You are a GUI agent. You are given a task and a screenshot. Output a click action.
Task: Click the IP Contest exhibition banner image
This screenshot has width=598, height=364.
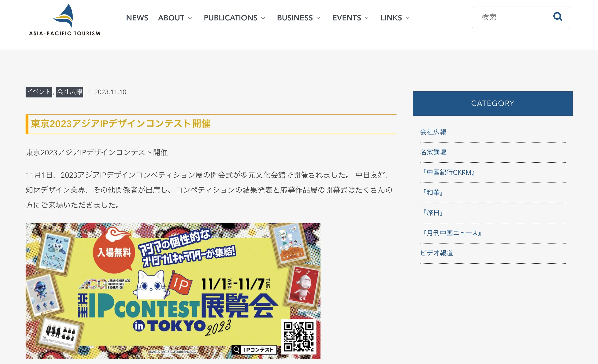[173, 291]
